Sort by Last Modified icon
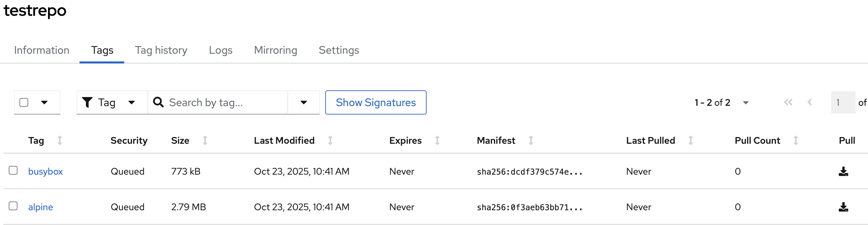This screenshot has height=225, width=868. click(330, 140)
